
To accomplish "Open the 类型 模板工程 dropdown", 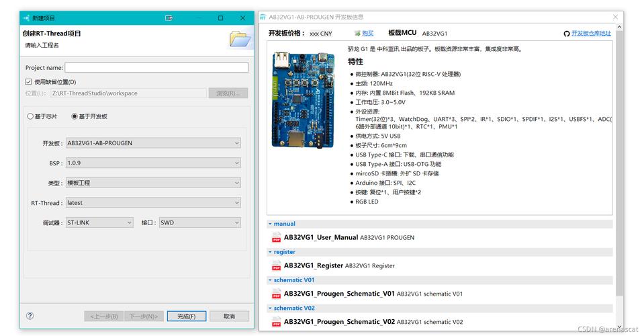I will [x=153, y=183].
